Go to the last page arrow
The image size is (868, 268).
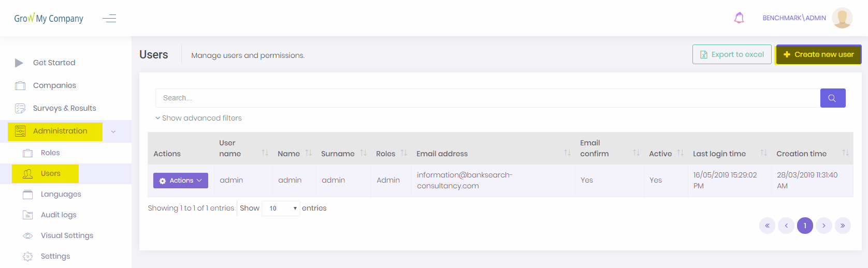click(x=843, y=226)
